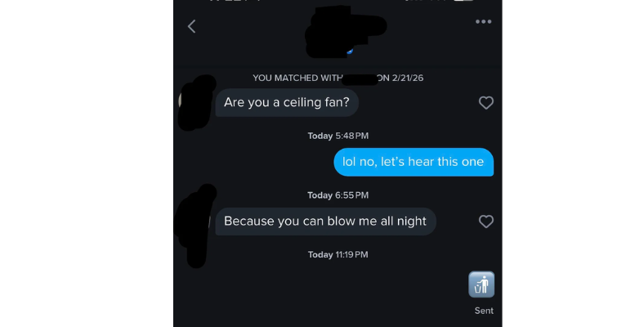Tap the "YOU MATCHED WITH" banner text
This screenshot has width=644, height=327.
[x=295, y=78]
